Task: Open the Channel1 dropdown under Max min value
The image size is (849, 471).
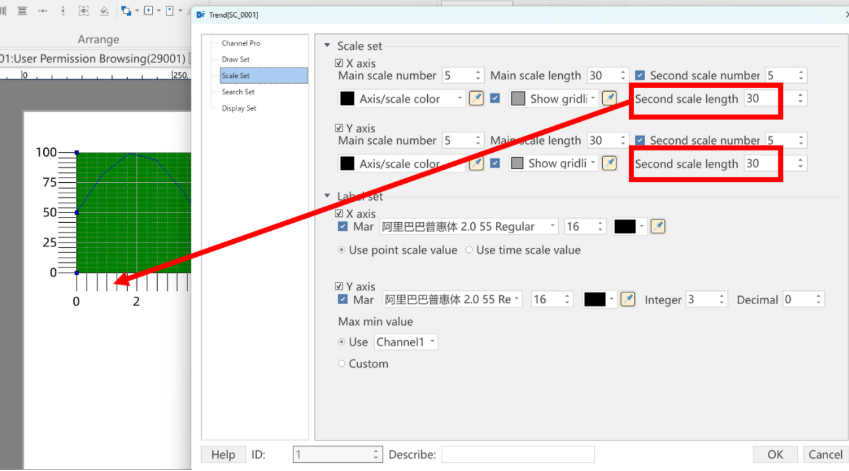Action: pos(406,342)
